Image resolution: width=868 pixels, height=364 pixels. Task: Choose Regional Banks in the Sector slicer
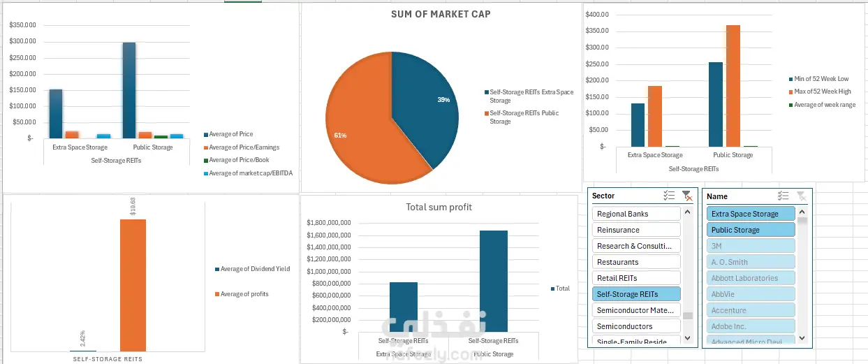[x=635, y=214]
